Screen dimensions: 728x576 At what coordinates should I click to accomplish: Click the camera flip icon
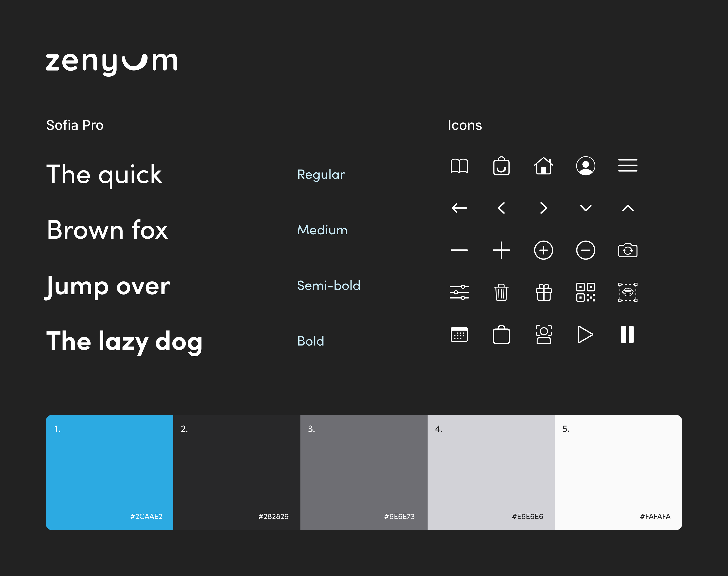tap(628, 250)
